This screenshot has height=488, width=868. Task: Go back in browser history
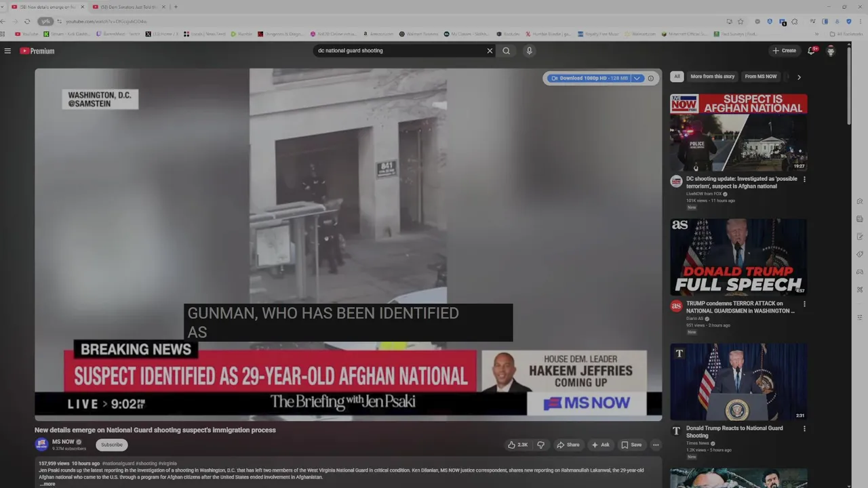[3, 21]
